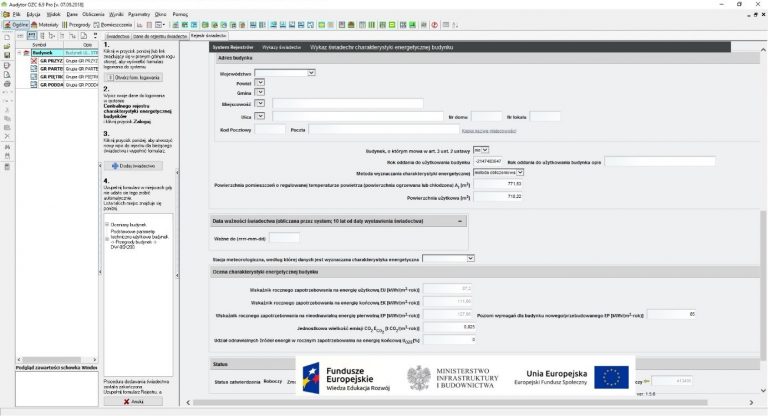Click the delete X icon in left sidebar
This screenshot has width=768, height=416.
pos(7,136)
